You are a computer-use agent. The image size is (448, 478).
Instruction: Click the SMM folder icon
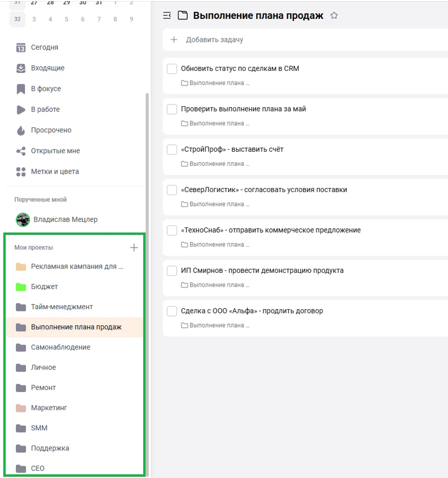(21, 428)
